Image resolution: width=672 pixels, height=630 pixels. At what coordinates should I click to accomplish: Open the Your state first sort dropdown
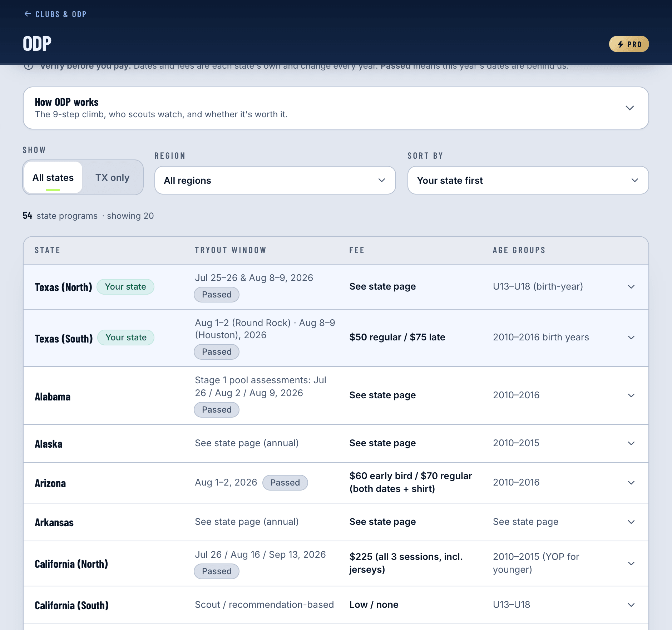point(528,180)
